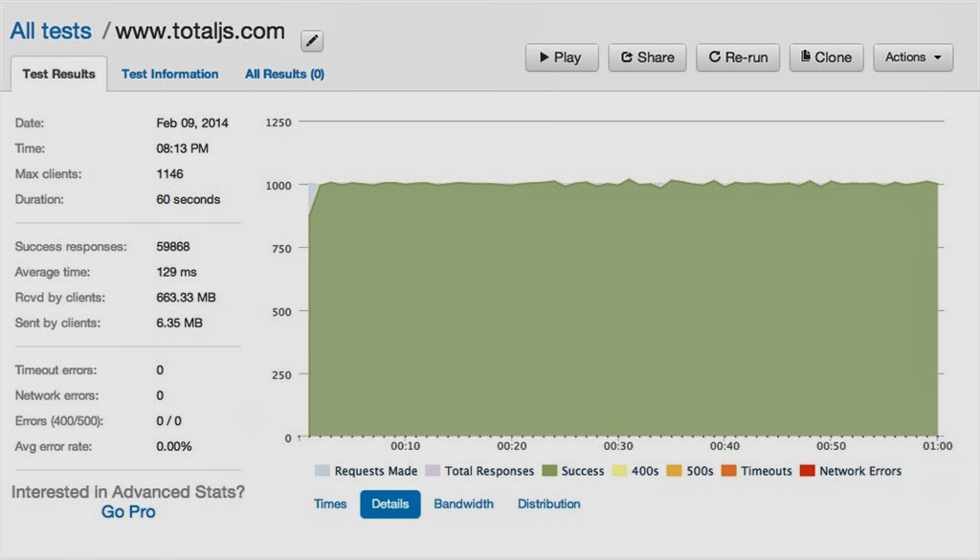Image resolution: width=980 pixels, height=560 pixels.
Task: Switch to the Test Information tab
Action: click(x=170, y=74)
